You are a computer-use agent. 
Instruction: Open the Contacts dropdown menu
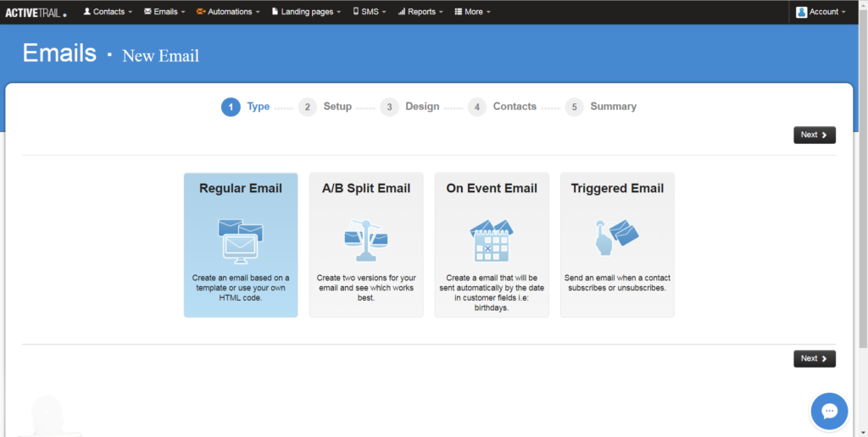click(108, 12)
